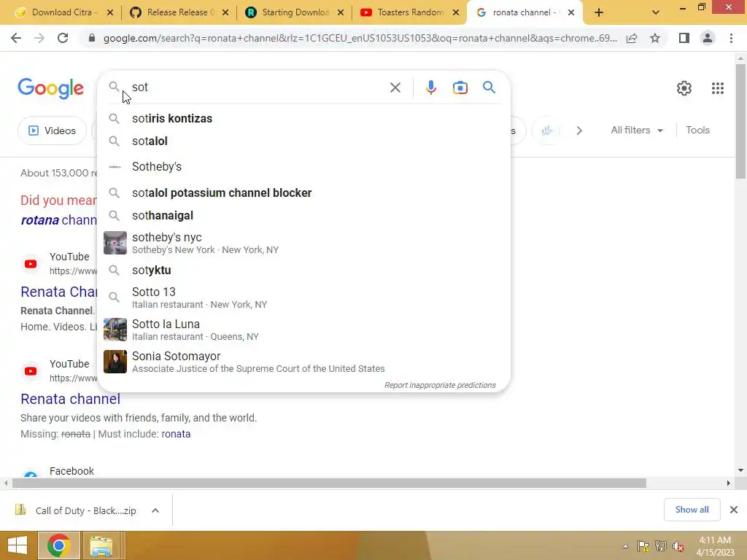Toggle Chrome side panel

tap(684, 38)
